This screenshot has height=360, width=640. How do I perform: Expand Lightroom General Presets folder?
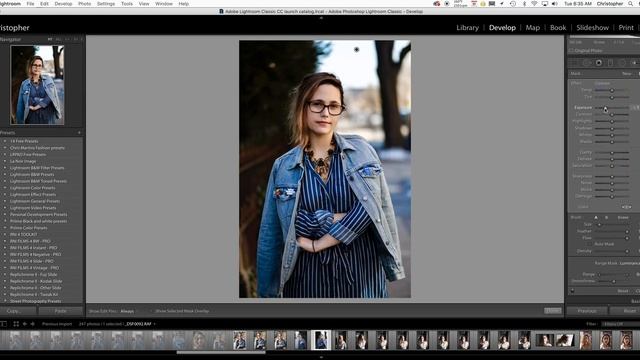point(5,201)
